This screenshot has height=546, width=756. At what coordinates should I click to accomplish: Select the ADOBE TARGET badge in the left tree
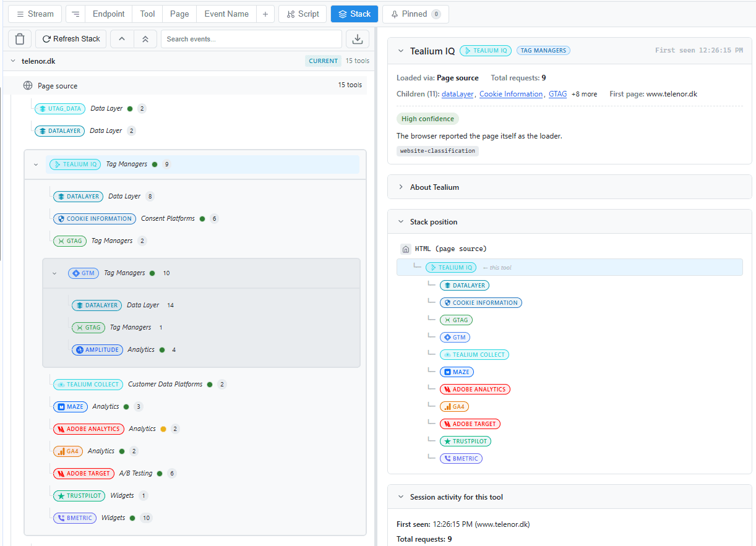(84, 474)
